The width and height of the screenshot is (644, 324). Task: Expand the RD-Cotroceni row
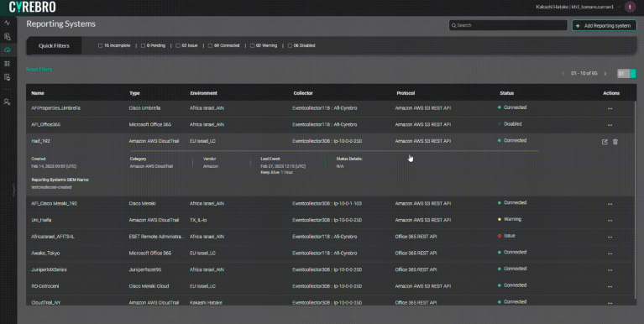click(331, 286)
